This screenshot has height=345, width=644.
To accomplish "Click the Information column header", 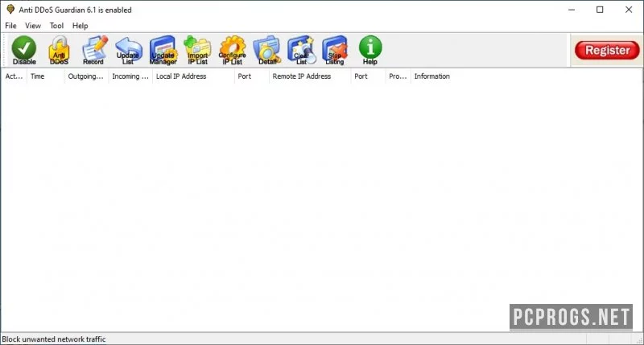I will pyautogui.click(x=432, y=76).
